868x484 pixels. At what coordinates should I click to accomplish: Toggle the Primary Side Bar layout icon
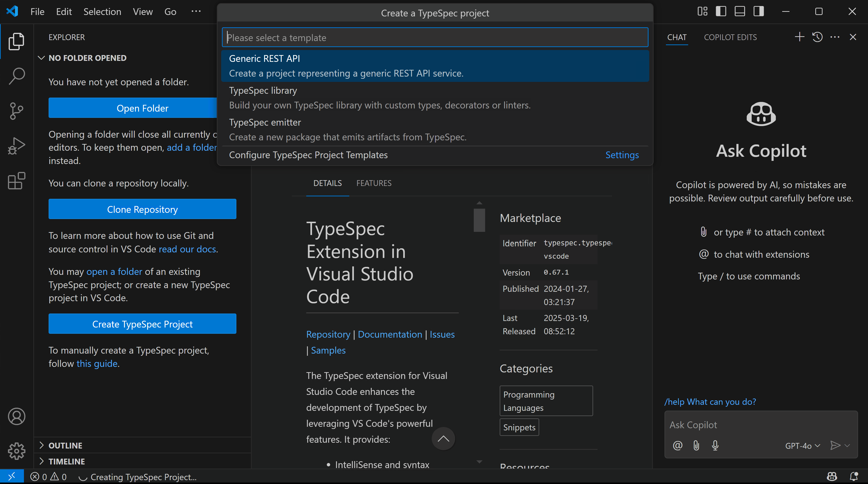coord(721,11)
